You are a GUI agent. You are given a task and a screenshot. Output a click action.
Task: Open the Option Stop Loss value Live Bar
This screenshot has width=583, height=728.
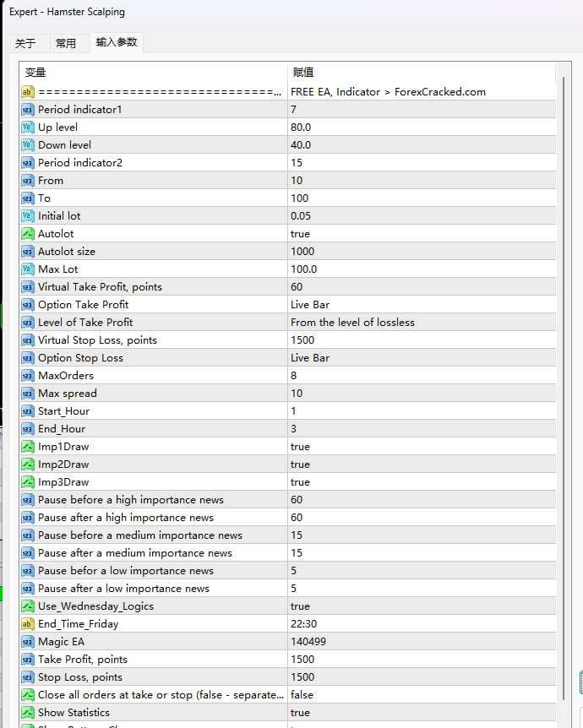[x=310, y=358]
